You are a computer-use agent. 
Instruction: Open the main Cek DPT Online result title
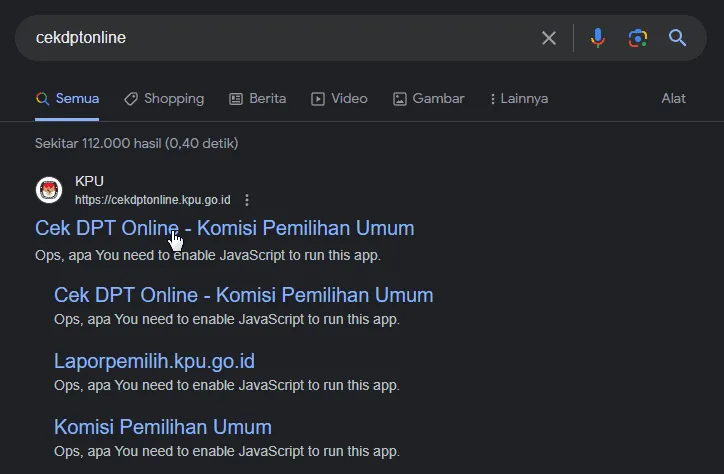coord(224,228)
